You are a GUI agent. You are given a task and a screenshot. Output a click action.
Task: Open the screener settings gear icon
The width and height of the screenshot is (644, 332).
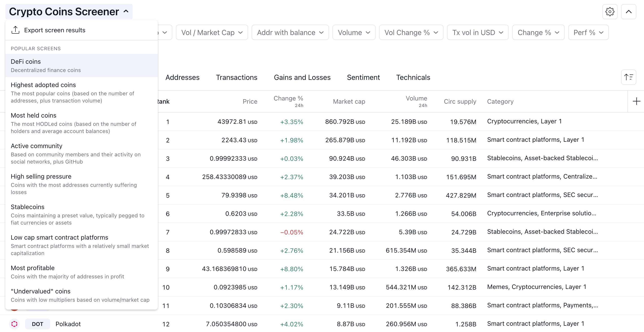point(609,11)
